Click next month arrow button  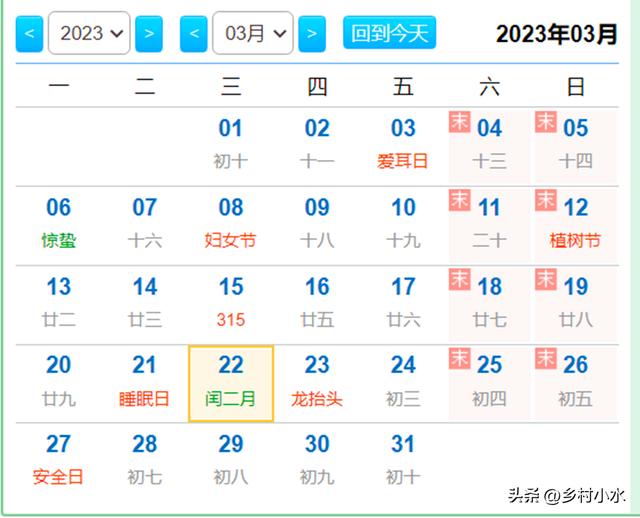312,34
